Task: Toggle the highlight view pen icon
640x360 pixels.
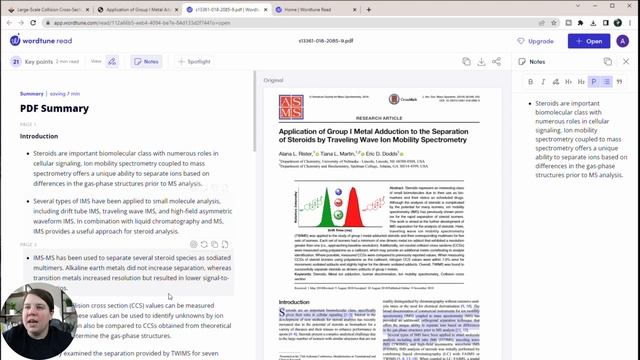Action: tap(112, 62)
